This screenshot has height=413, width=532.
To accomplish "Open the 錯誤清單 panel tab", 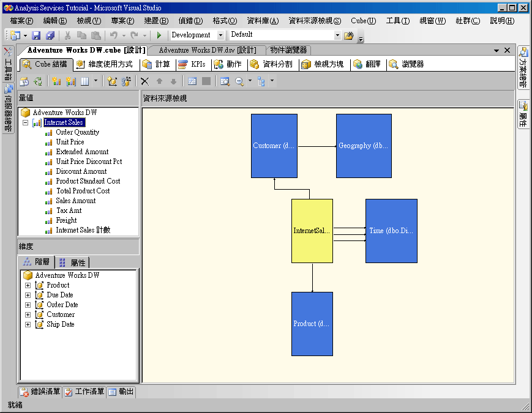I will [40, 392].
